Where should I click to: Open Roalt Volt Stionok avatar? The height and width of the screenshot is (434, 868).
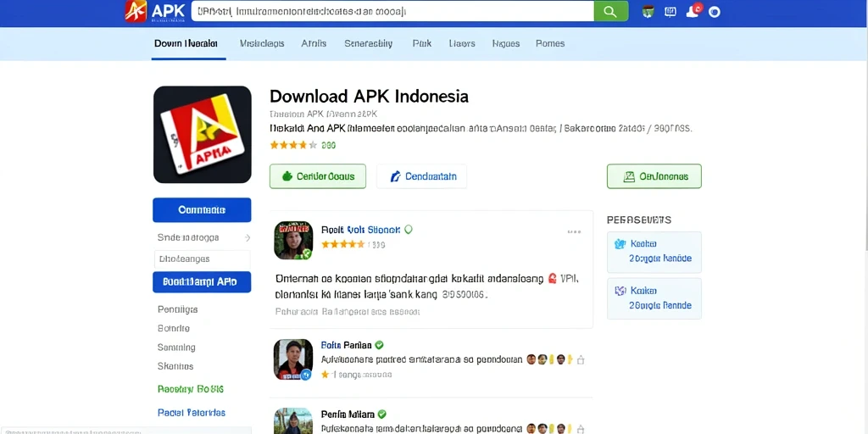point(293,240)
